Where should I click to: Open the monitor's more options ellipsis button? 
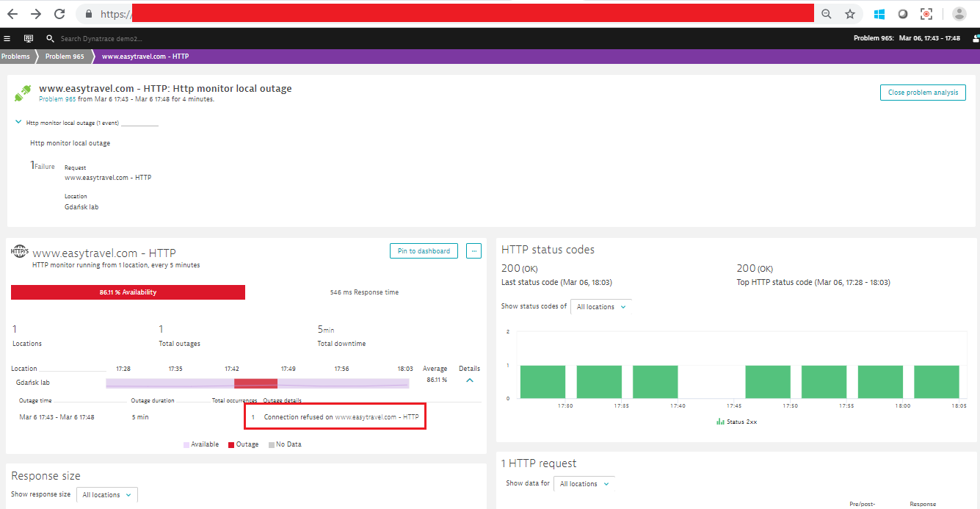(x=473, y=251)
